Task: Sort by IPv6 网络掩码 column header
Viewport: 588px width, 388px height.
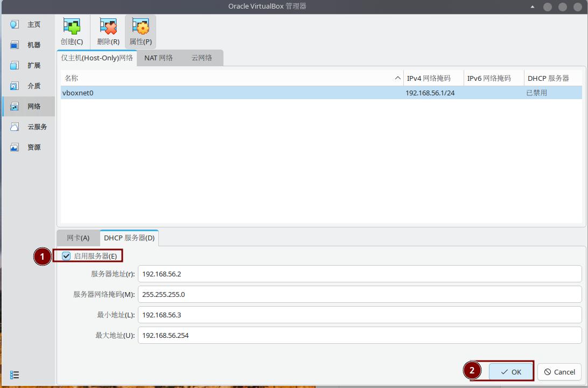Action: pos(494,78)
